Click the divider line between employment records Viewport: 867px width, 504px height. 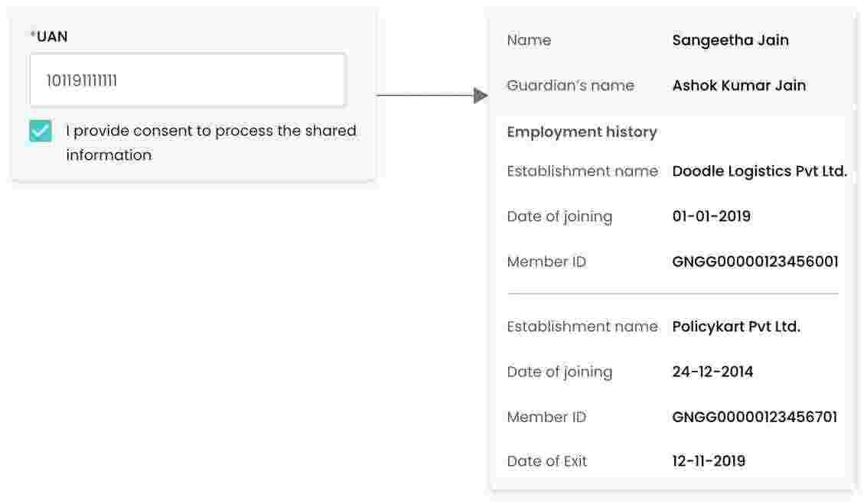pos(672,294)
